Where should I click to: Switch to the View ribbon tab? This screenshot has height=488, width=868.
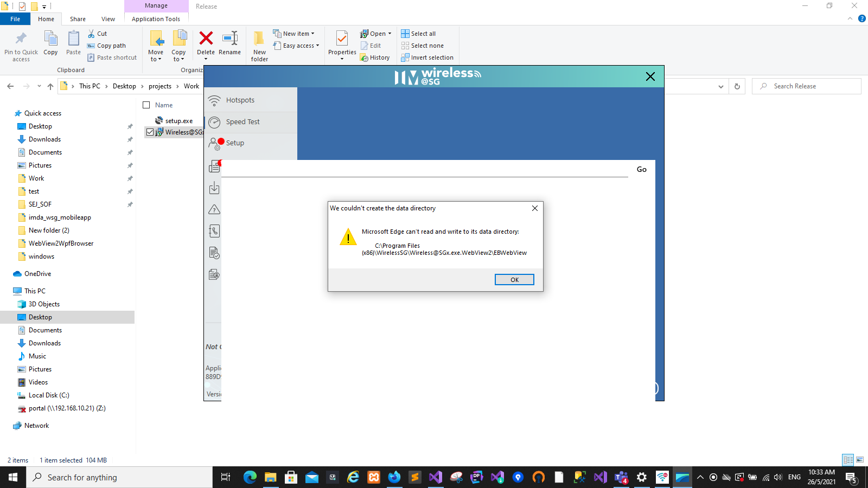click(x=108, y=19)
